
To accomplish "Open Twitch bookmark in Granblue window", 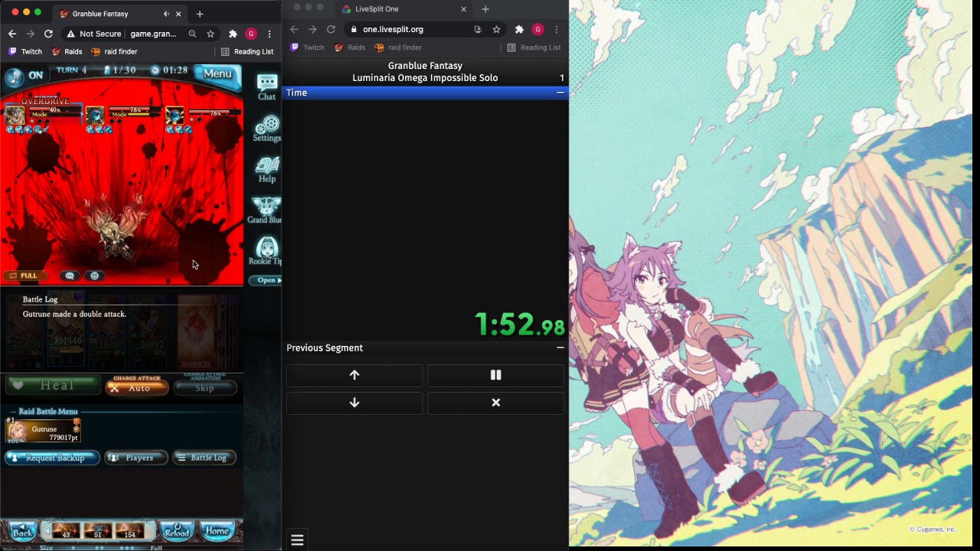I will click(x=25, y=52).
